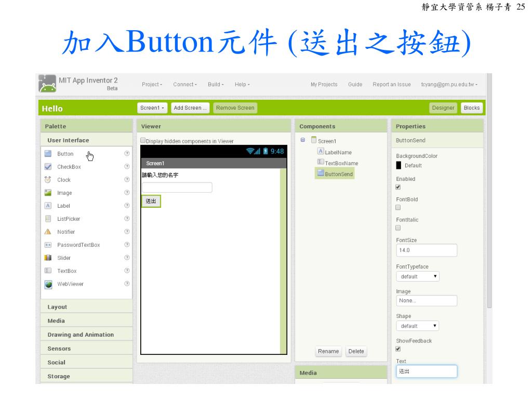This screenshot has height=399, width=532.
Task: Toggle the Enabled property checkbox
Action: (x=398, y=187)
